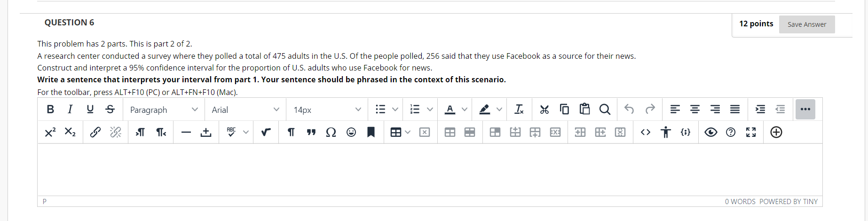Click inside the answer text area
The image size is (868, 221).
(430, 170)
